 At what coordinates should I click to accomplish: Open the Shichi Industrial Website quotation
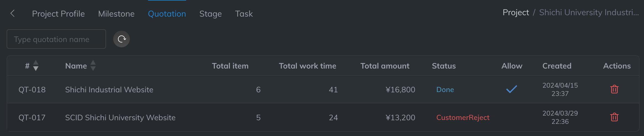pyautogui.click(x=109, y=90)
